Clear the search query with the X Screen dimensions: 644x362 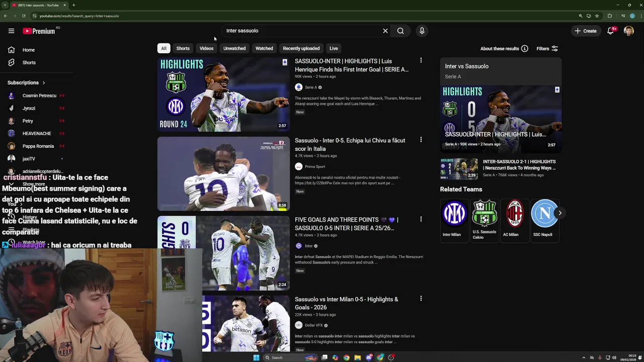(385, 31)
